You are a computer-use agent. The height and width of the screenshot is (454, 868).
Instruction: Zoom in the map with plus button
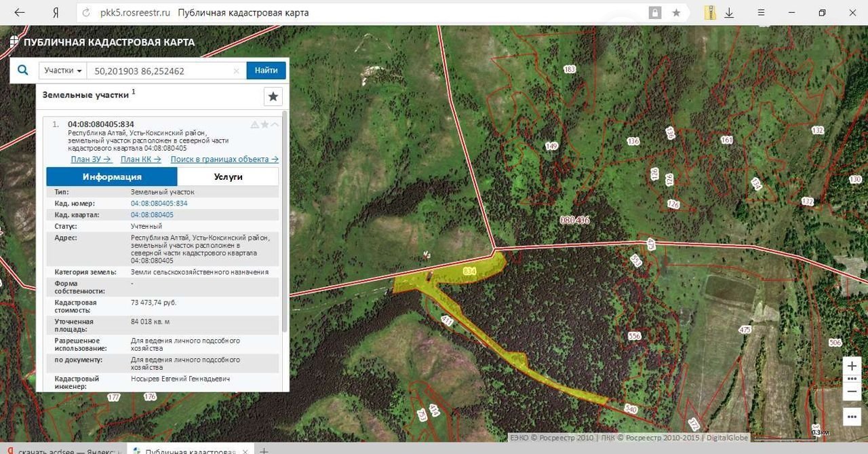click(x=852, y=366)
